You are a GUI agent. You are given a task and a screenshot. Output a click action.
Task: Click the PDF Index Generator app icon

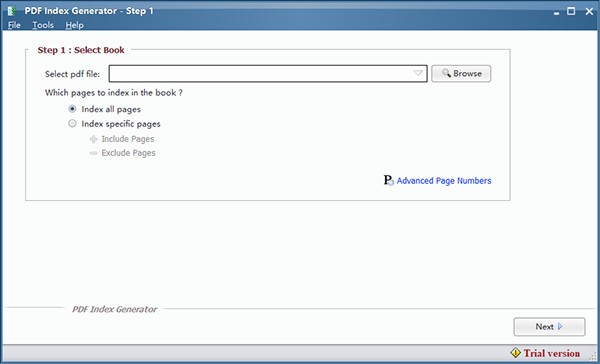(12, 11)
